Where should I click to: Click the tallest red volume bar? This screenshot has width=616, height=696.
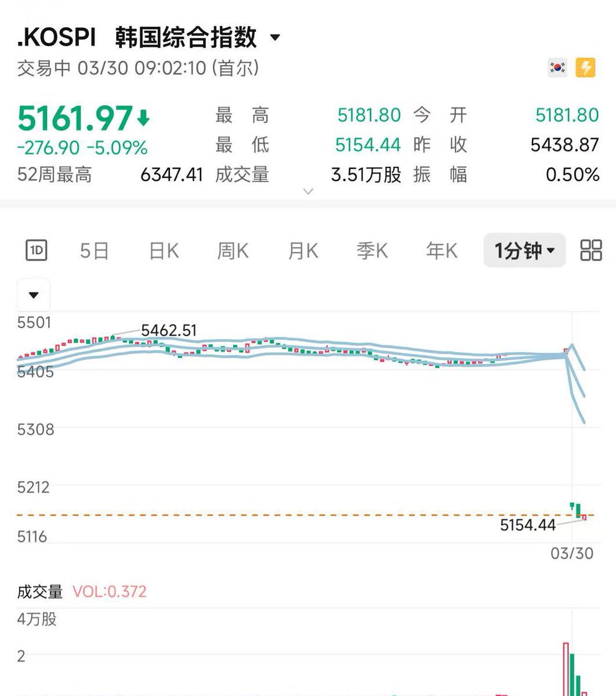coord(566,669)
